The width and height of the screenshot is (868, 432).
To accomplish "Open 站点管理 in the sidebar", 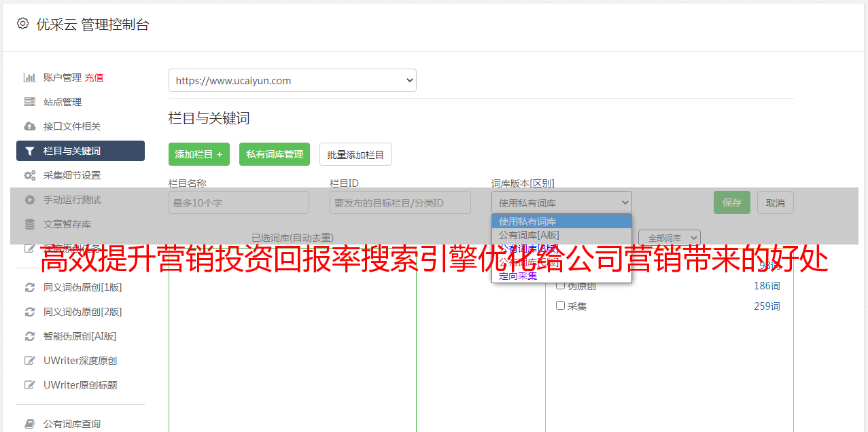I will [x=63, y=102].
